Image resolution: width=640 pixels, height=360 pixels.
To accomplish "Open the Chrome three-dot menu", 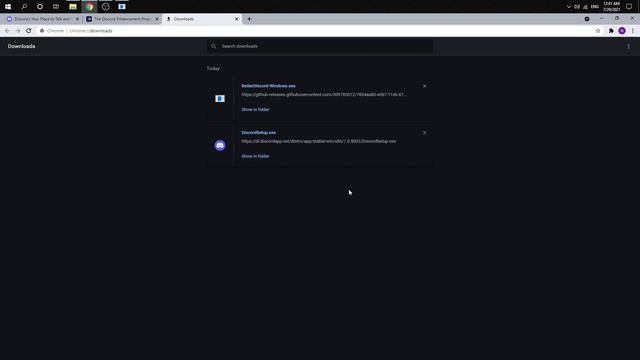I will pos(633,31).
